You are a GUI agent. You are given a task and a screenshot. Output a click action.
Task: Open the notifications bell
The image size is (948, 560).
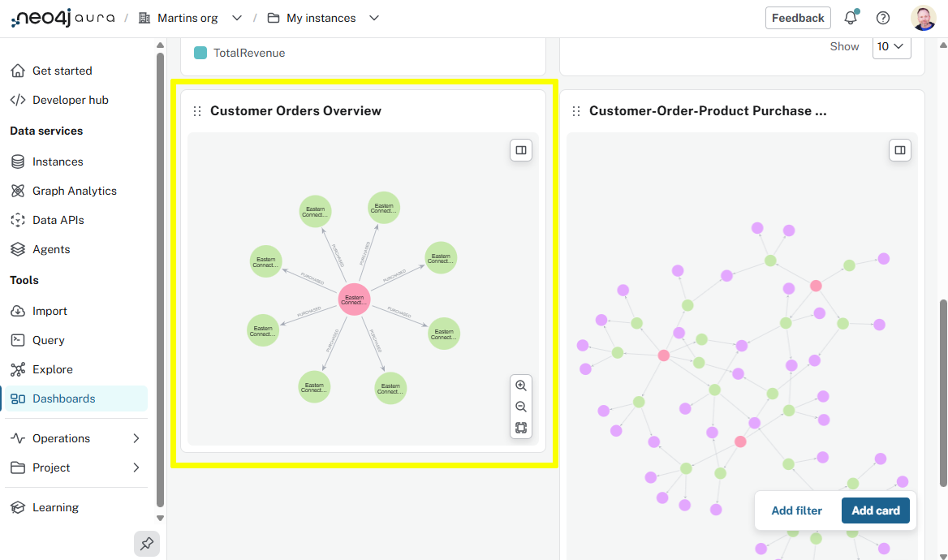(x=850, y=17)
